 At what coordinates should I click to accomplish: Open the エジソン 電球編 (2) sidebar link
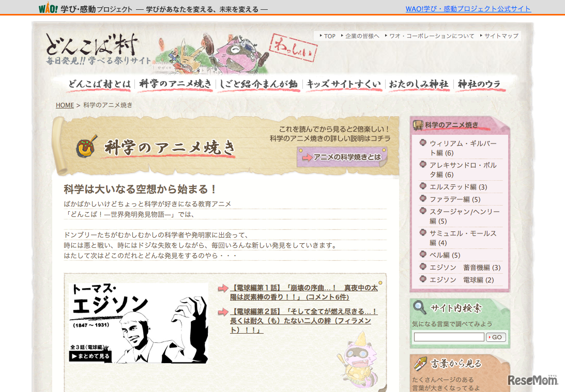coord(462,279)
